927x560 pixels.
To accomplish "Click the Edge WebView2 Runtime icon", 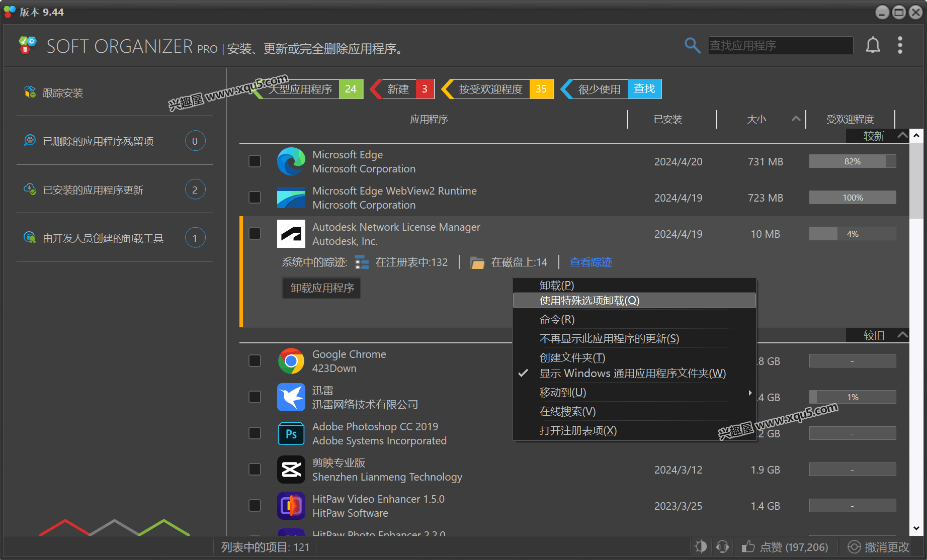I will tap(291, 198).
